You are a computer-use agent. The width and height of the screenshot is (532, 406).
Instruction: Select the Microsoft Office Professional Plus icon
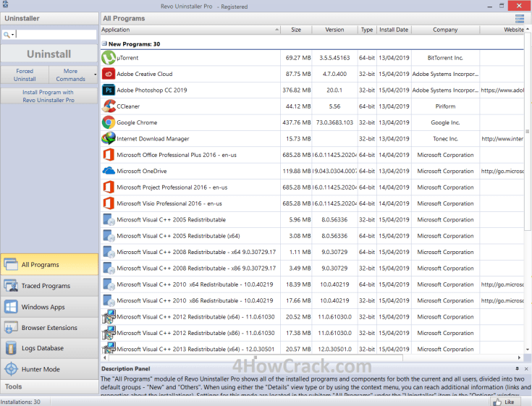(x=109, y=155)
